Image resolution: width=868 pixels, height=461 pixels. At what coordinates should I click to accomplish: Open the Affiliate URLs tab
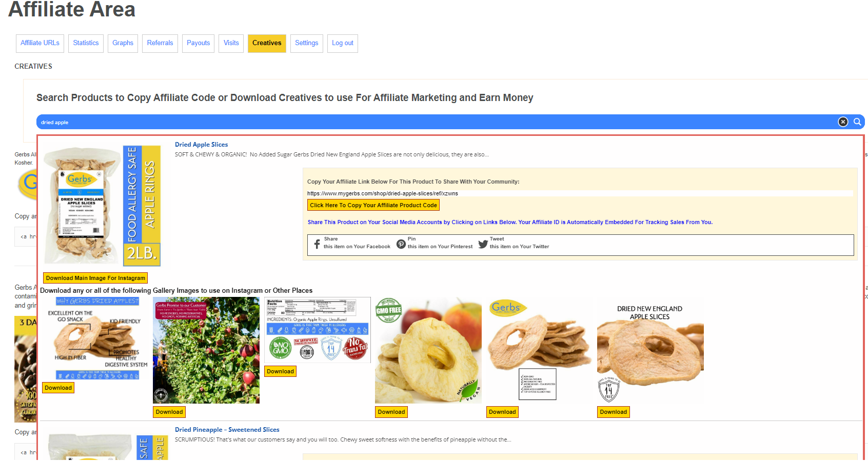click(x=40, y=43)
